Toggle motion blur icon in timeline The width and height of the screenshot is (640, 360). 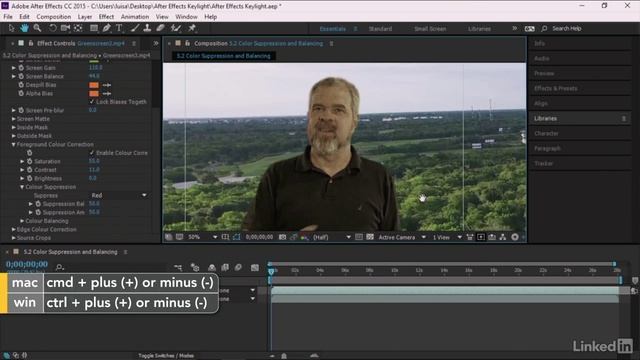(x=238, y=268)
